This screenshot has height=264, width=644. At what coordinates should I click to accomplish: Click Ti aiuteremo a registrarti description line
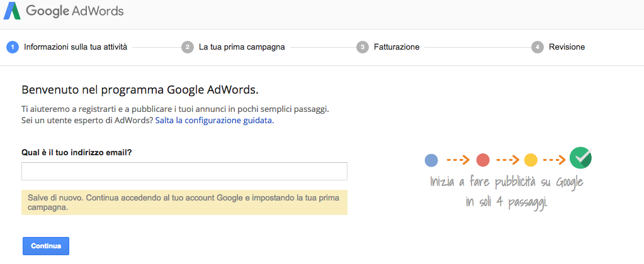tap(176, 109)
